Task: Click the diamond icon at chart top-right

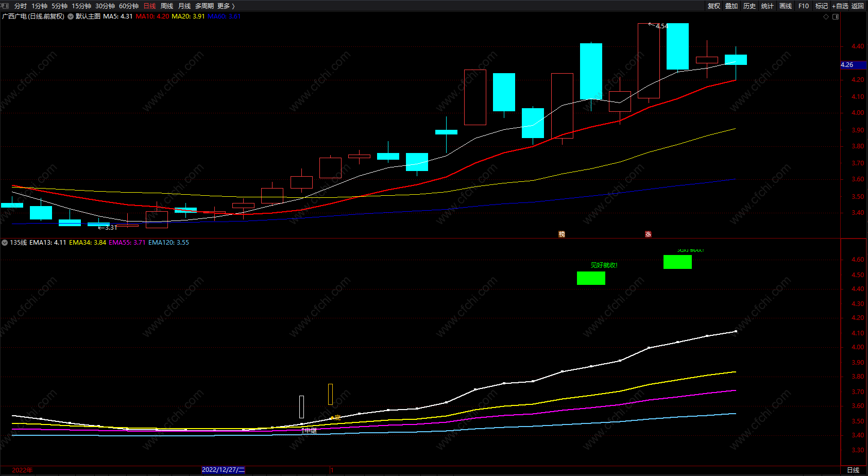Action: [x=826, y=16]
